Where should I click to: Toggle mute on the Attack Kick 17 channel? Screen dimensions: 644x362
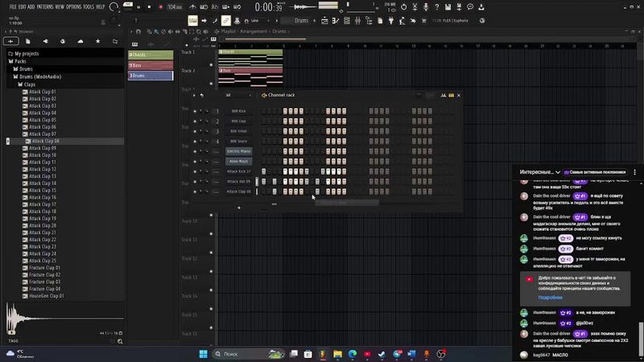click(x=195, y=171)
